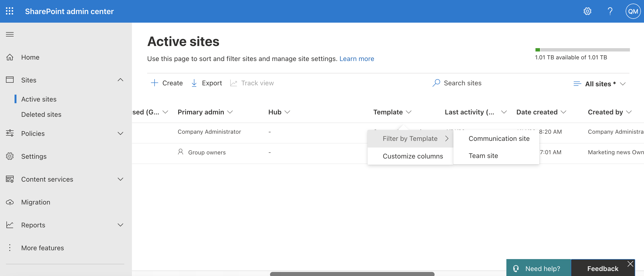644x276 pixels.
Task: Click the storage usage progress bar
Action: [582, 50]
